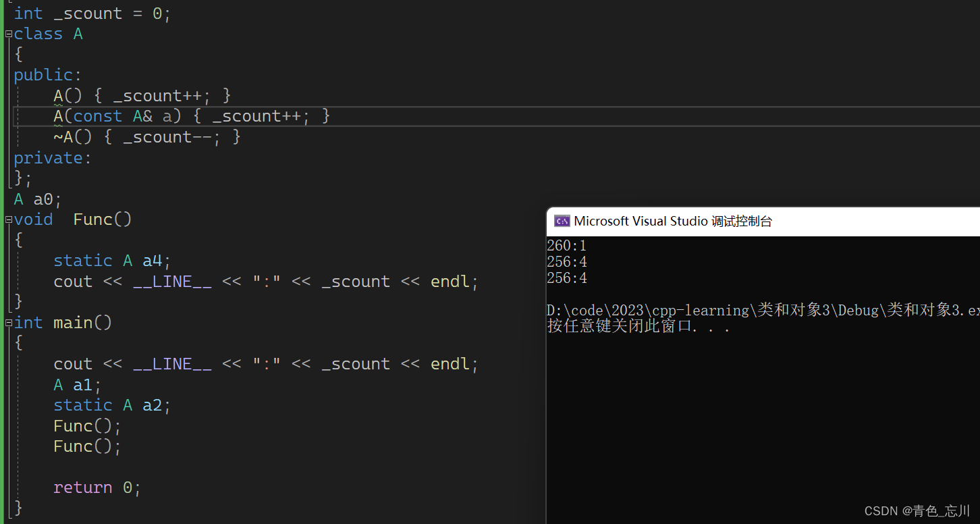Click the int _scount = 0; declaration

[x=92, y=14]
